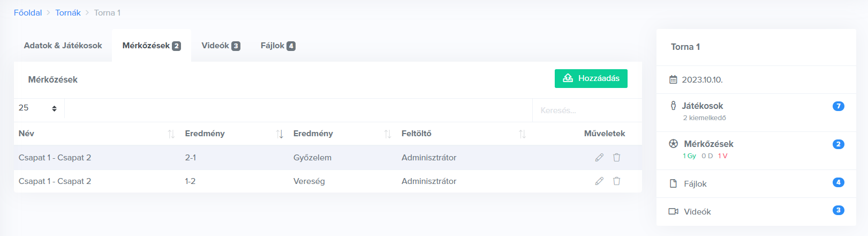Click the player icon beside Játékosok
This screenshot has width=868, height=236.
pyautogui.click(x=674, y=106)
